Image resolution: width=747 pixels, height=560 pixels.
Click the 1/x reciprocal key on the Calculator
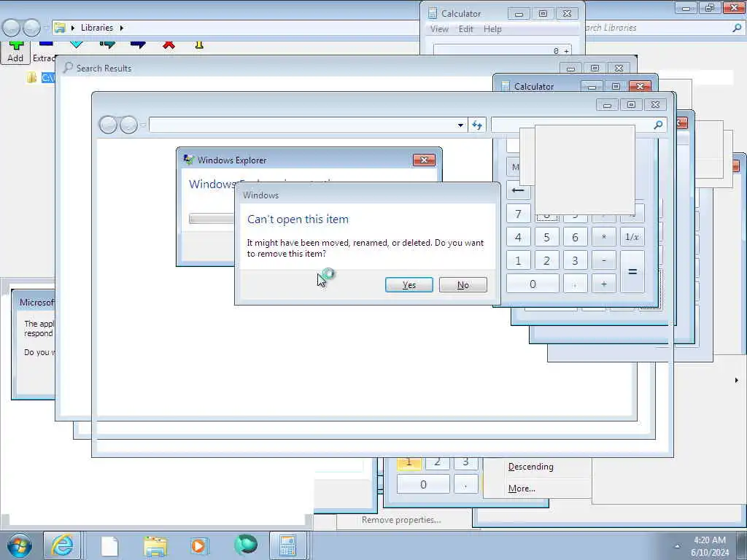click(632, 237)
